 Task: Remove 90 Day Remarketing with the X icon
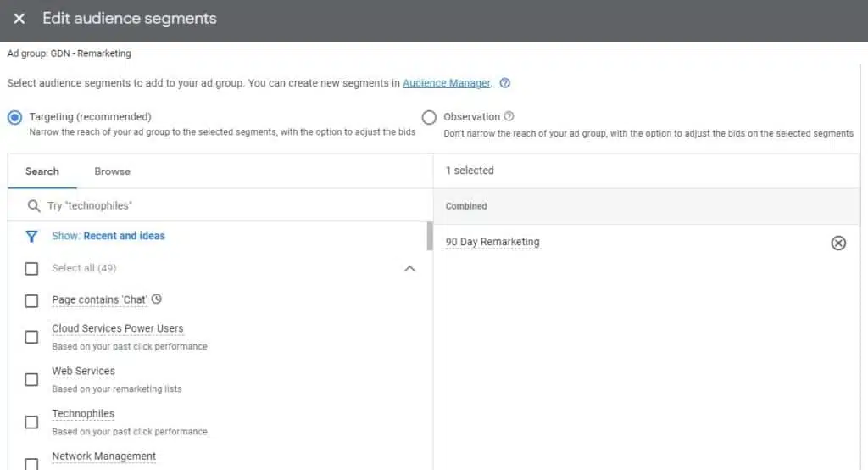(838, 243)
